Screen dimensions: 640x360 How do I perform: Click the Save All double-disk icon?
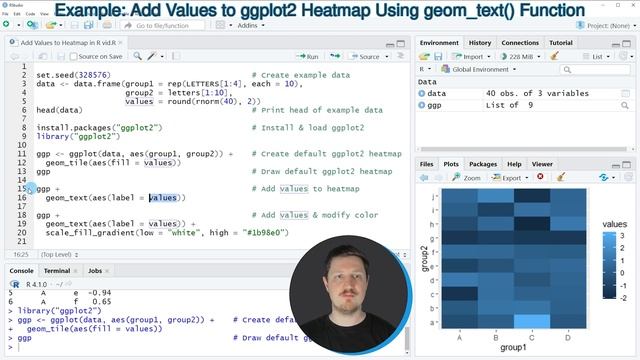tap(88, 25)
